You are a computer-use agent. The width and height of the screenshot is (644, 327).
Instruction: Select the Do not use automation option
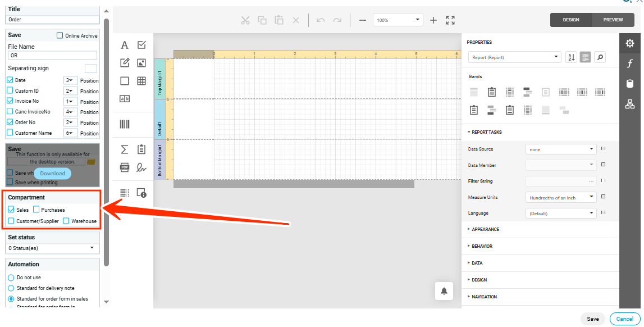click(x=11, y=278)
